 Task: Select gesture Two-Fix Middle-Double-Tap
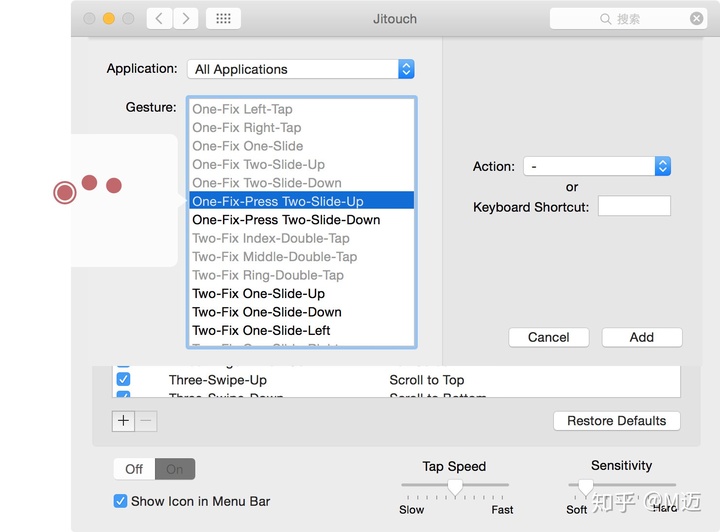click(x=301, y=257)
